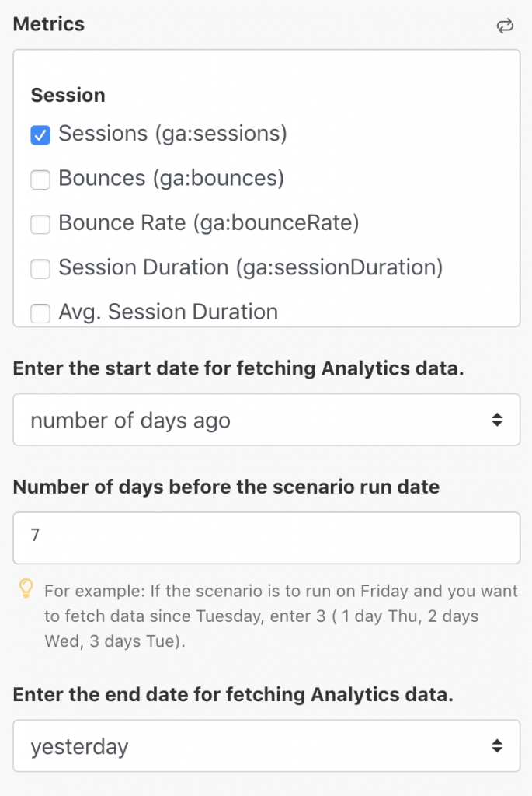Click 'Number of days before the scenario' label
The width and height of the screenshot is (532, 796).
[226, 487]
